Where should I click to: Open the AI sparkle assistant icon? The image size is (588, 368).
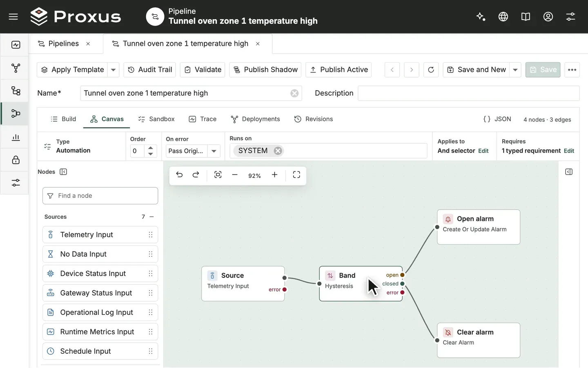(x=481, y=16)
